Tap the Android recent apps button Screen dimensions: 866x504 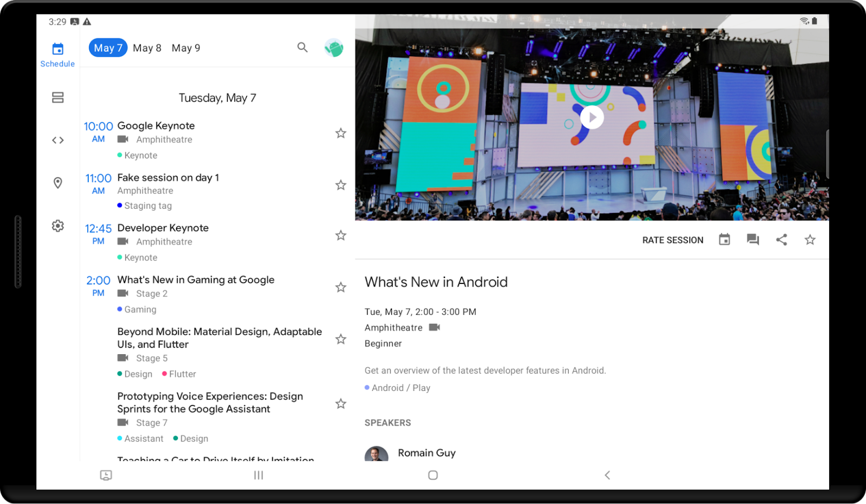point(259,475)
